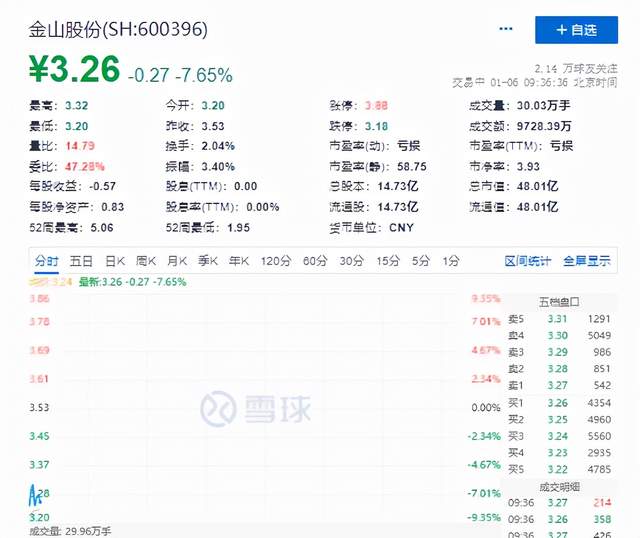Viewport: 640px width, 538px height.
Task: Click the 卖1 order row with 542
Action: (x=559, y=385)
